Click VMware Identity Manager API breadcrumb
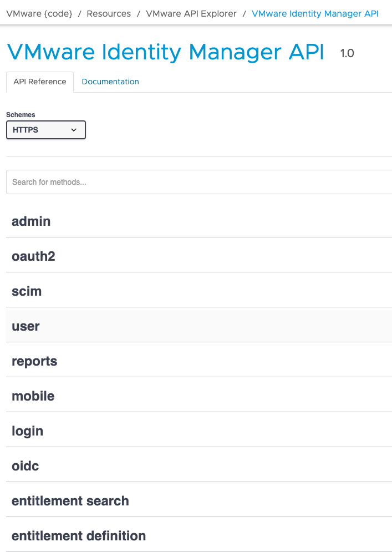 [x=315, y=14]
